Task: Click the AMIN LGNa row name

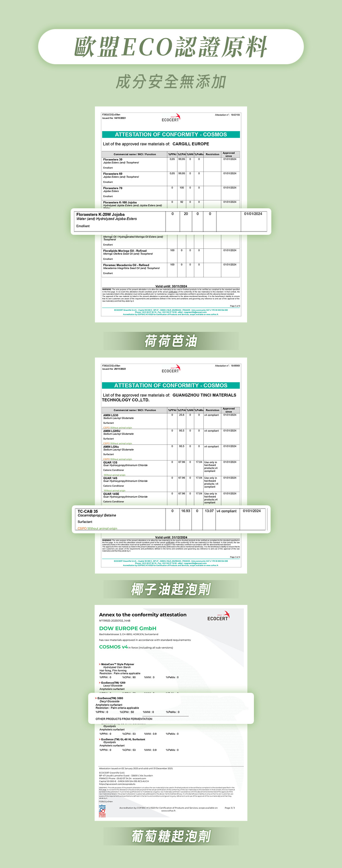Action: tap(111, 447)
